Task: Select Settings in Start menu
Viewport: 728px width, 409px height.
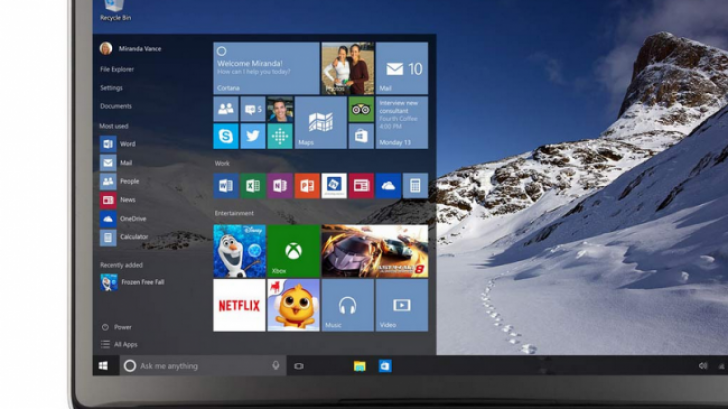Action: (x=111, y=88)
